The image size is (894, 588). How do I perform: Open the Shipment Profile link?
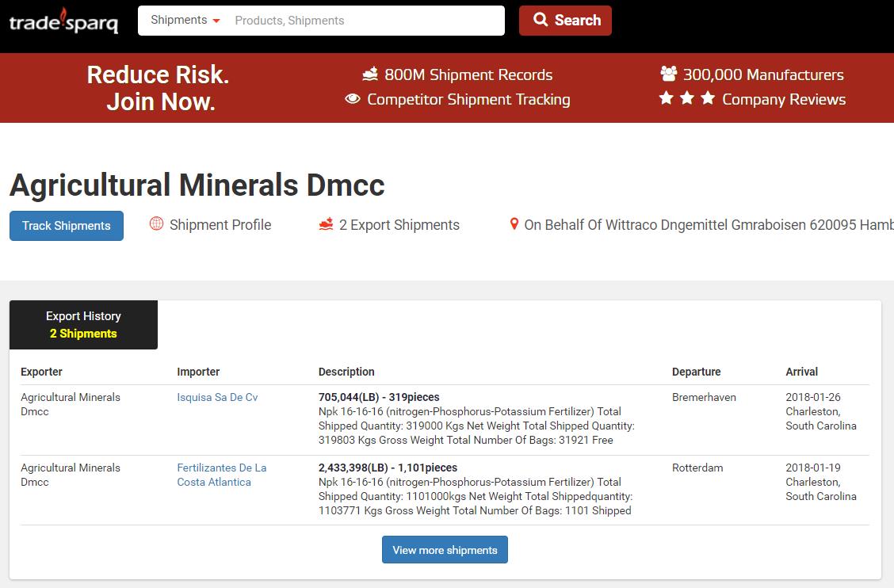point(220,225)
